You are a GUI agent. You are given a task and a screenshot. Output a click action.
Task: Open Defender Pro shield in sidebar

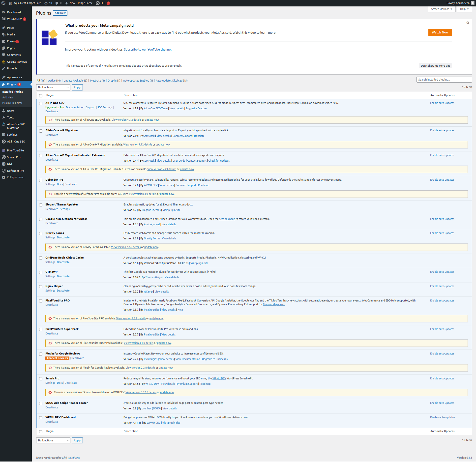[x=4, y=171]
